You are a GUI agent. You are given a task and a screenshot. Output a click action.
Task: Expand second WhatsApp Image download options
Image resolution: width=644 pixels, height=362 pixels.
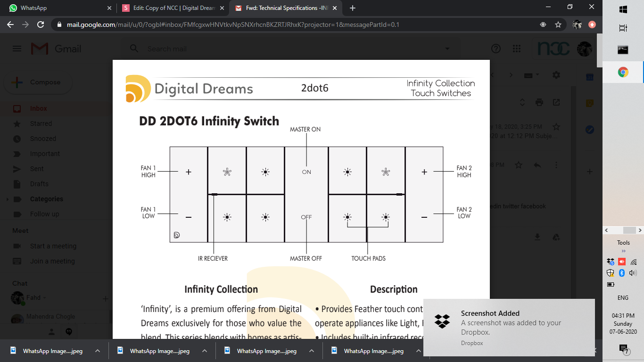(205, 351)
